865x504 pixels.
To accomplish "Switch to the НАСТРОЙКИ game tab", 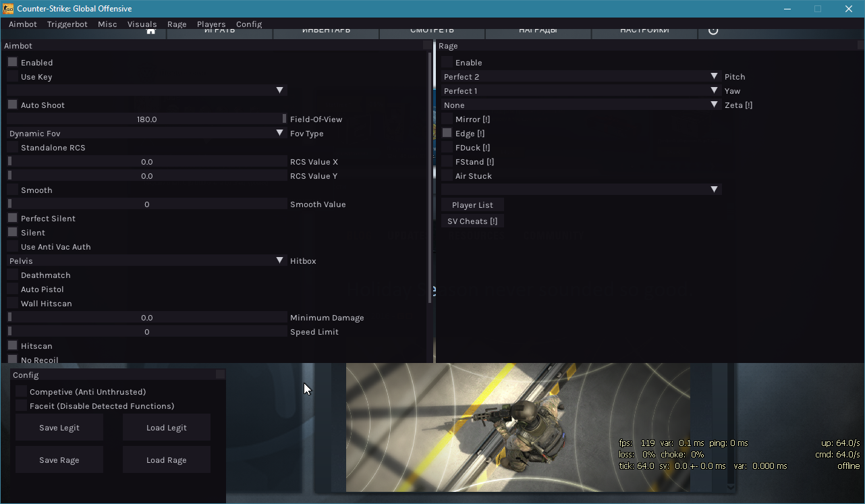I will tap(644, 32).
